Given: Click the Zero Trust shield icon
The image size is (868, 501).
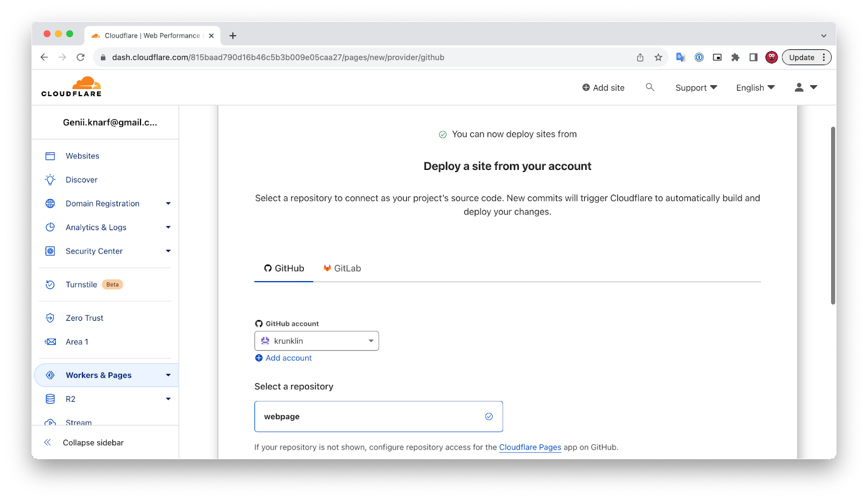Looking at the screenshot, I should (50, 318).
